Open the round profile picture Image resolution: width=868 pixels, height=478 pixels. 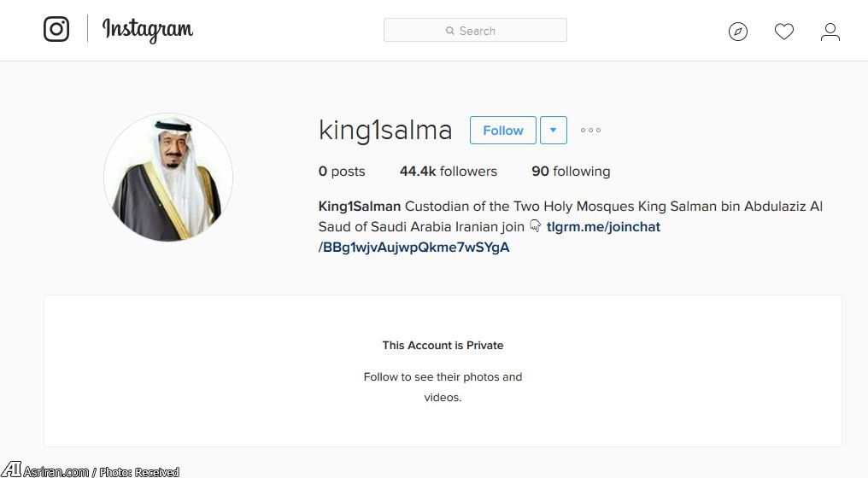pos(168,178)
